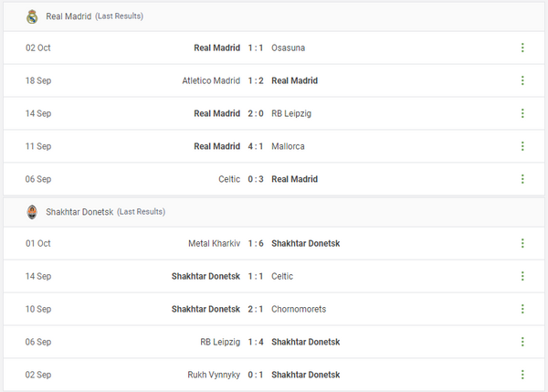Open Osasuna team link
The width and height of the screenshot is (548, 392).
click(x=288, y=48)
